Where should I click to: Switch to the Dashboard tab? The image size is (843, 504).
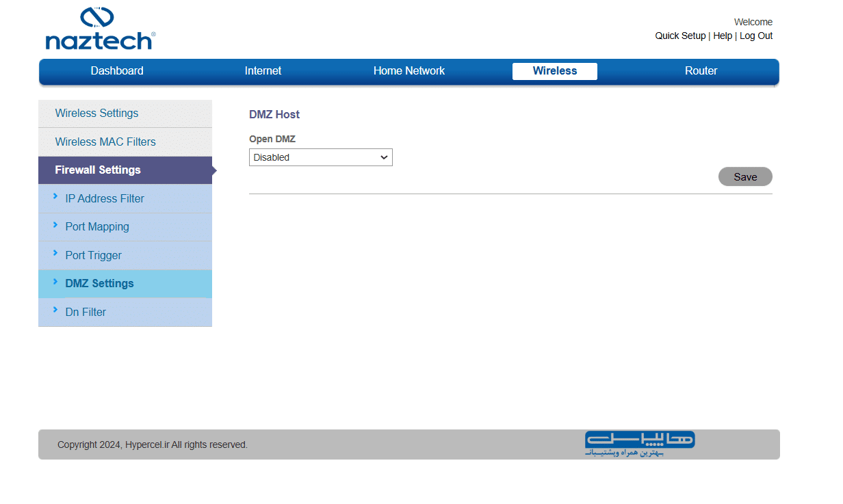117,71
